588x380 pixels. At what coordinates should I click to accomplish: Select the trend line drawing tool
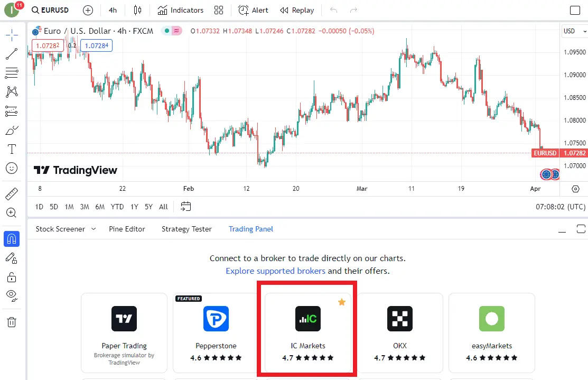point(12,54)
